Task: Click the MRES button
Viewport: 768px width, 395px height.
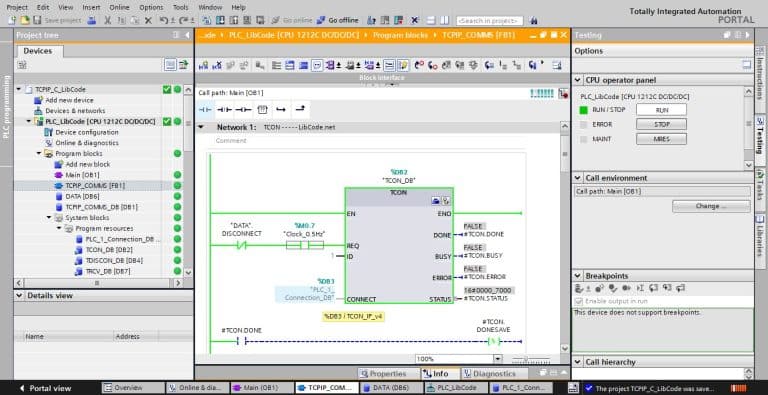Action: [x=661, y=139]
